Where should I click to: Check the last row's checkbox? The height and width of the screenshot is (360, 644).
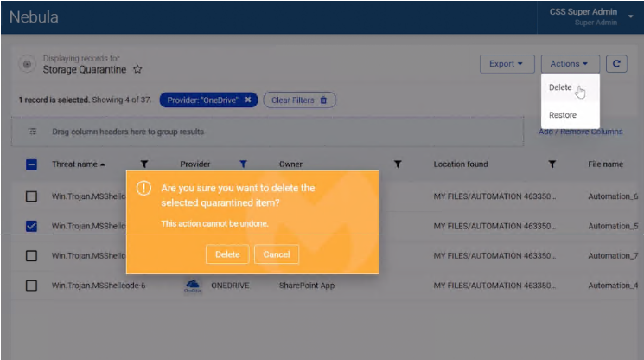(x=31, y=286)
